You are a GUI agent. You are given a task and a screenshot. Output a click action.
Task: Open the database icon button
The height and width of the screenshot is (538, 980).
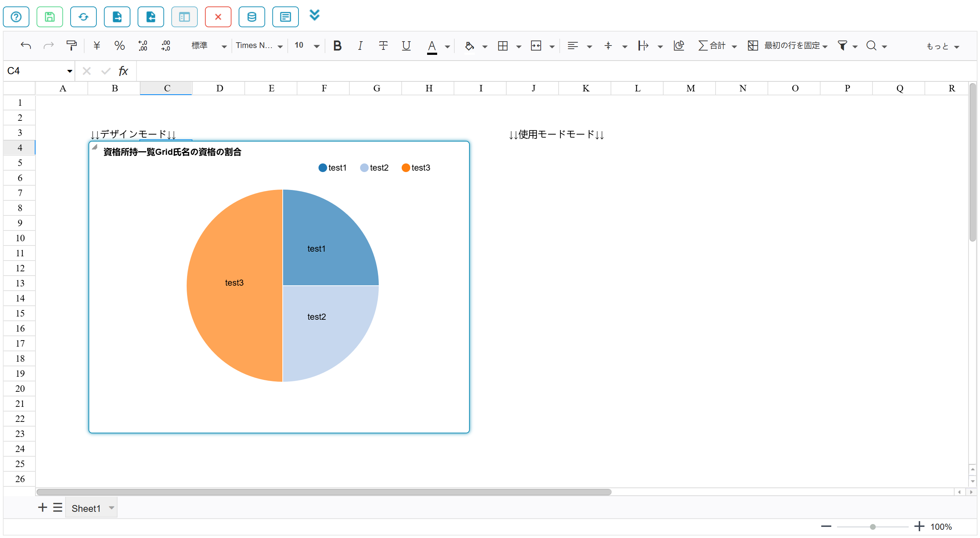click(x=252, y=17)
